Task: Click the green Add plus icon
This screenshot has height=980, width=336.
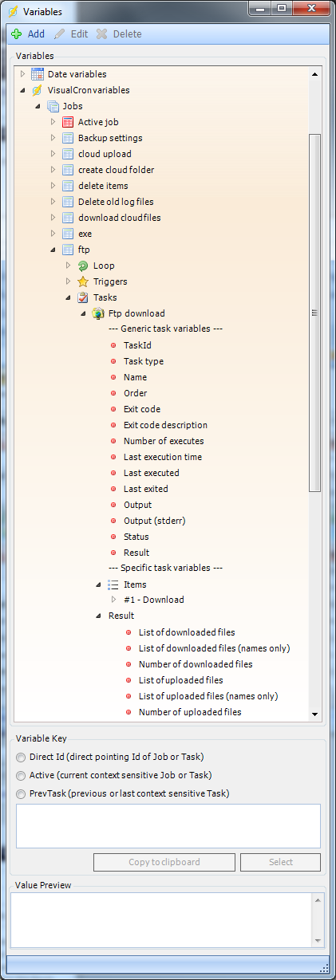Action: point(17,34)
